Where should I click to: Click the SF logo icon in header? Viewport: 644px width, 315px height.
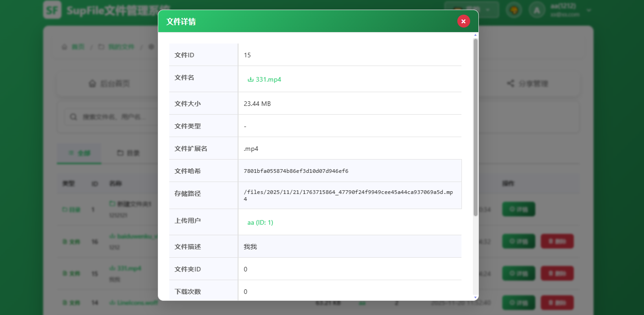52,10
